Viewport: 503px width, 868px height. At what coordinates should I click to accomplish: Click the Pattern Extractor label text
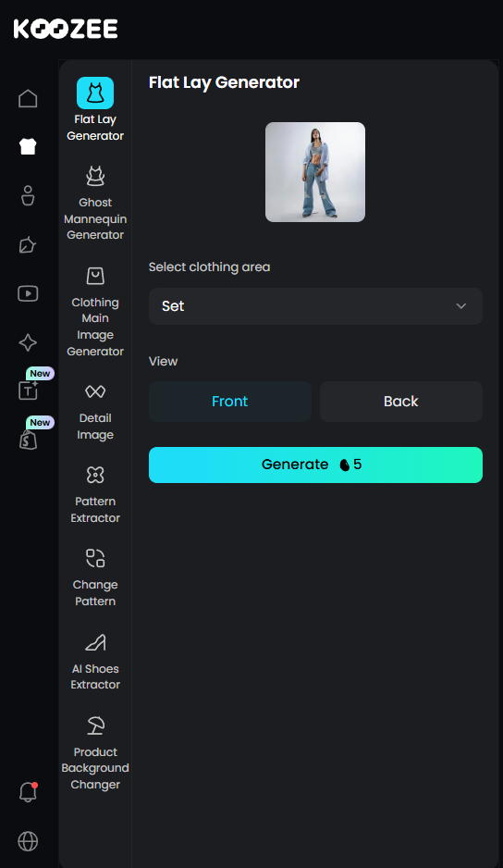pos(95,510)
